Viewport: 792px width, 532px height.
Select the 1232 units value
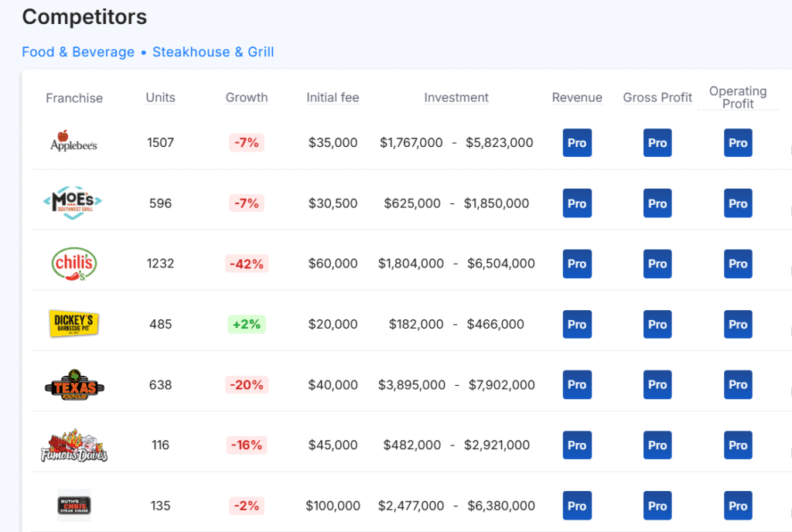pyautogui.click(x=161, y=264)
